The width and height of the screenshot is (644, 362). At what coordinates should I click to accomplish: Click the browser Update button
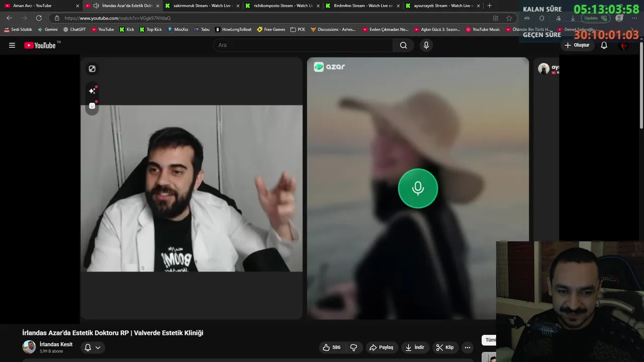596,18
